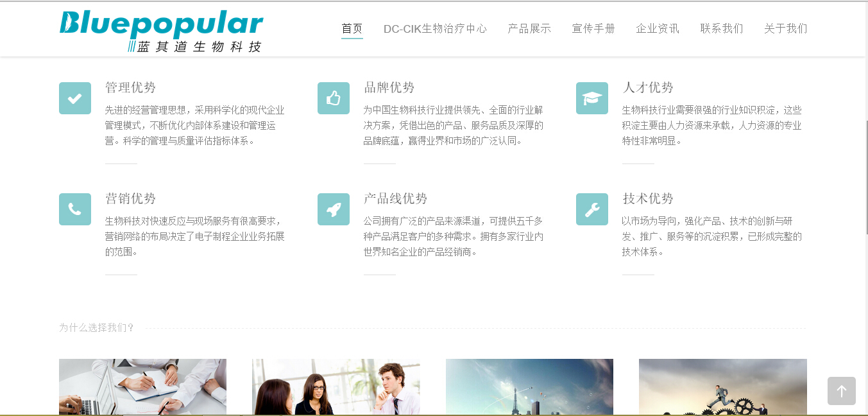Viewport: 868px width, 416px height.
Task: Click the rocket icon beside 产品线优势
Action: coord(334,209)
